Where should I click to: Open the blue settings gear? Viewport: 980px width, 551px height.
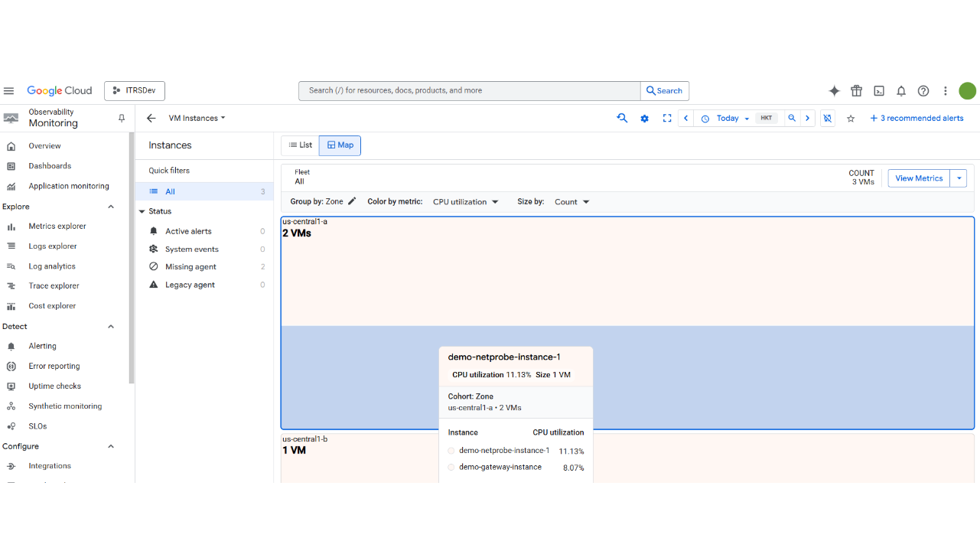click(x=644, y=118)
